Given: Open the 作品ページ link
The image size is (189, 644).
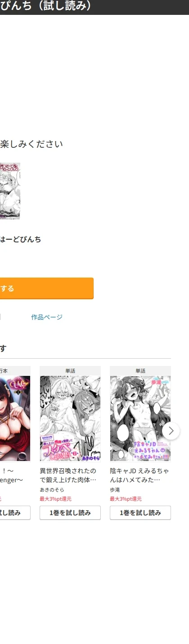Looking at the screenshot, I should (x=47, y=317).
